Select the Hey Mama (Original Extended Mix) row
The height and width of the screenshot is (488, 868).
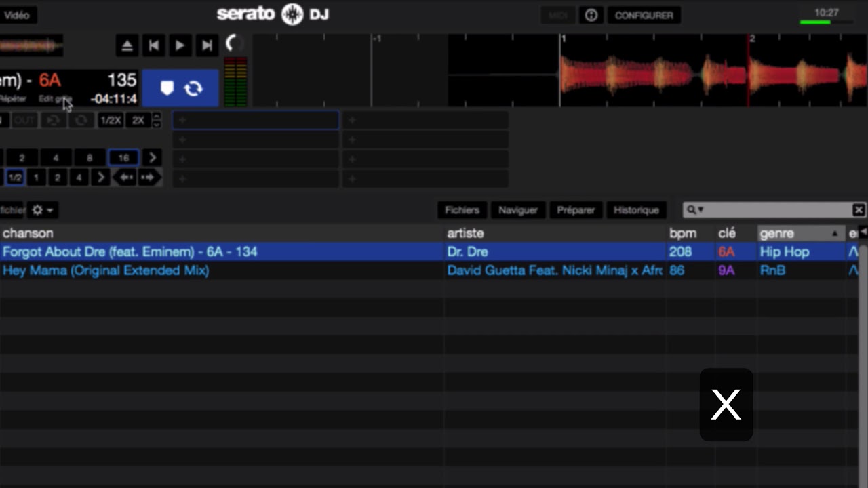point(429,270)
